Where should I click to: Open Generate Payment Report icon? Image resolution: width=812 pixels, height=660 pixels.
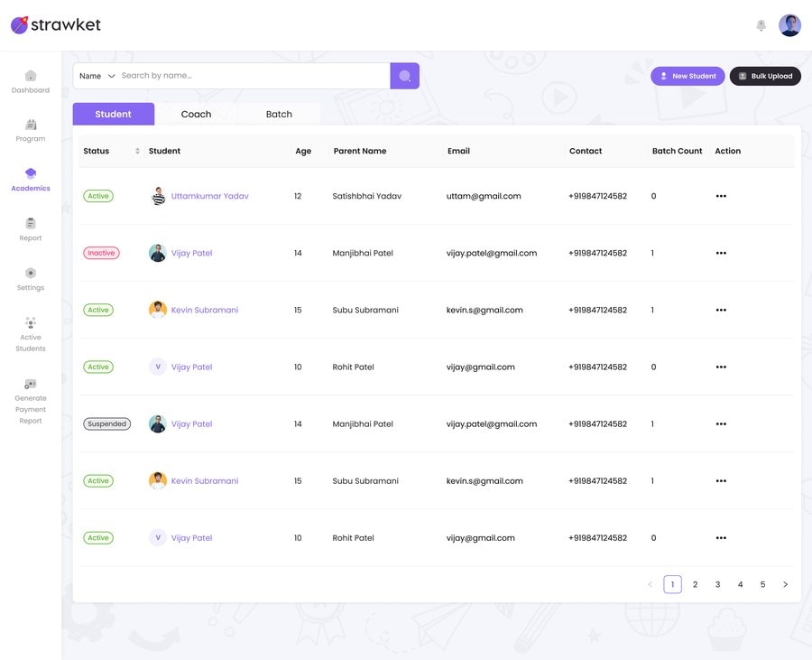(x=31, y=384)
